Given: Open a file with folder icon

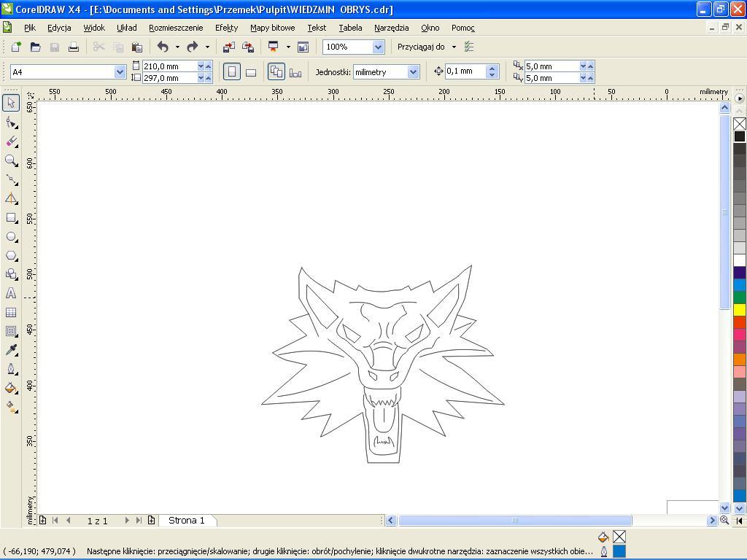Looking at the screenshot, I should [35, 47].
